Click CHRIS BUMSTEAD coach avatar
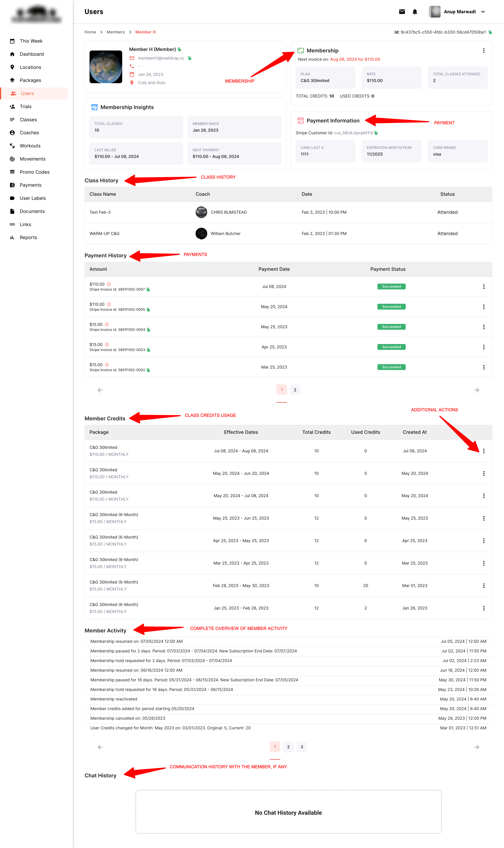 point(201,212)
